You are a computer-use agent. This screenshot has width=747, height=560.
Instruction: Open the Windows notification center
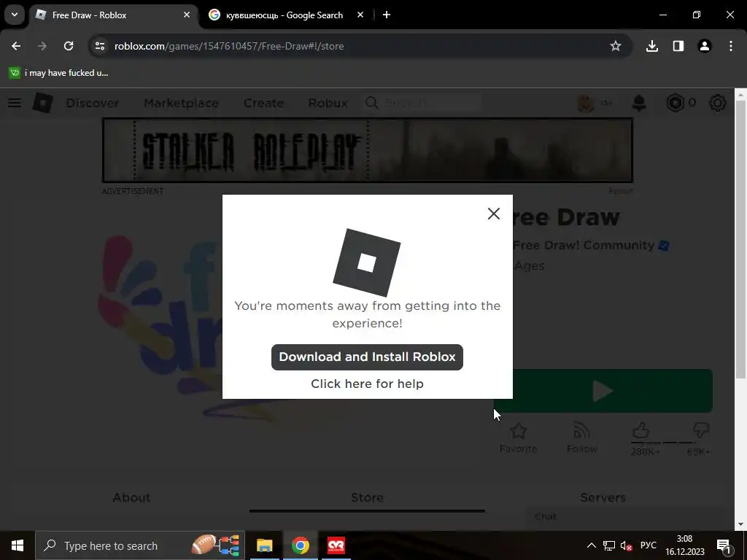pos(724,545)
